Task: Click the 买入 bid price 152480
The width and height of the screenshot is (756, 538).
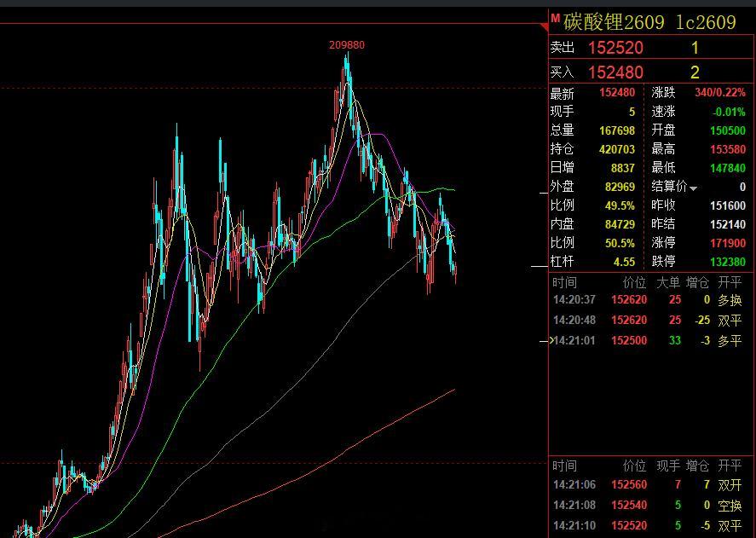Action: pyautogui.click(x=615, y=72)
